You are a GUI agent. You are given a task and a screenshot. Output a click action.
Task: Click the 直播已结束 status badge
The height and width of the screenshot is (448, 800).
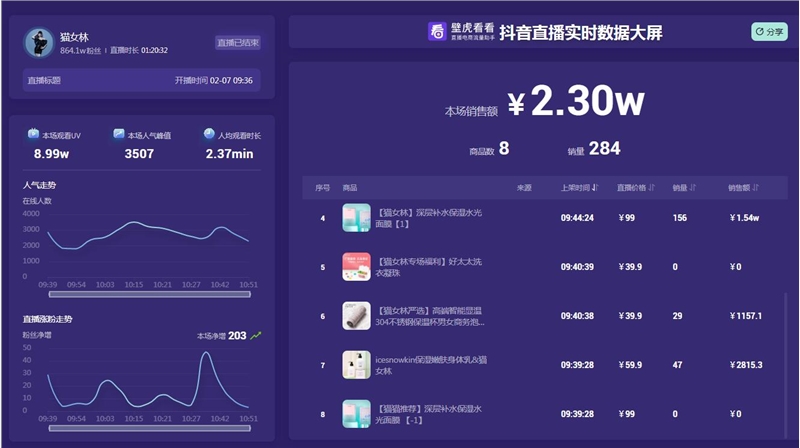238,43
